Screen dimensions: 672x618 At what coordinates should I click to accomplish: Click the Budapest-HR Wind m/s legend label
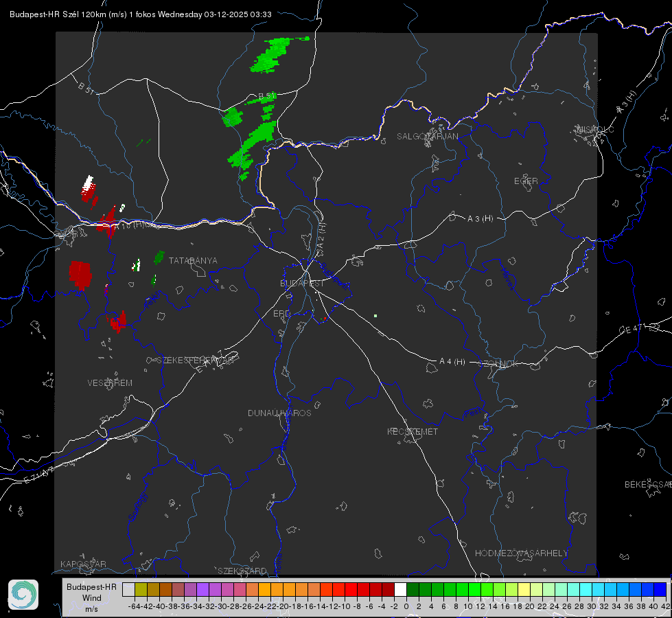(92, 598)
